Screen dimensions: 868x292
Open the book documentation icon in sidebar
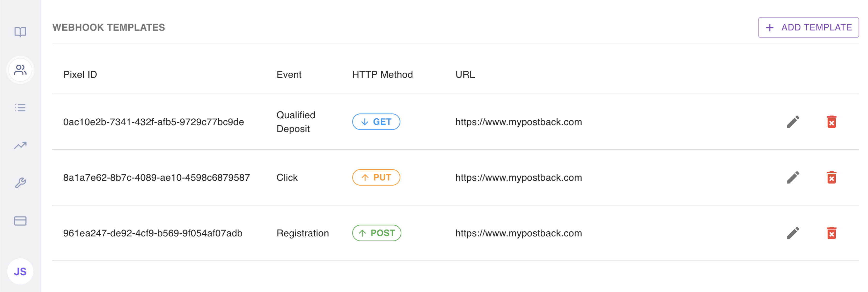tap(20, 32)
